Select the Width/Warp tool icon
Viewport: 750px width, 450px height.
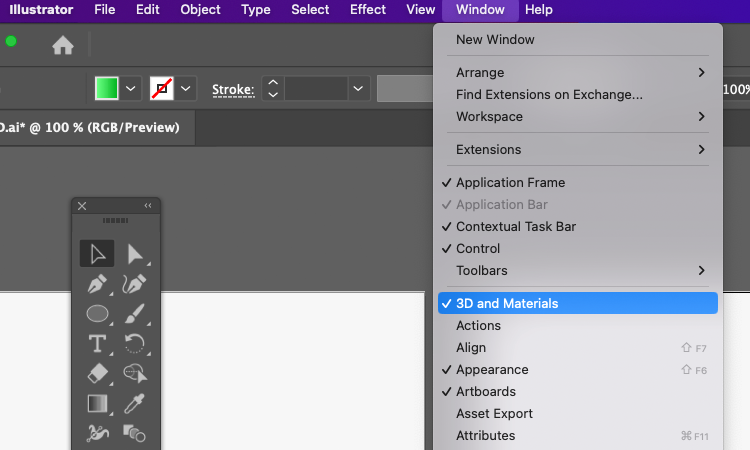[98, 433]
